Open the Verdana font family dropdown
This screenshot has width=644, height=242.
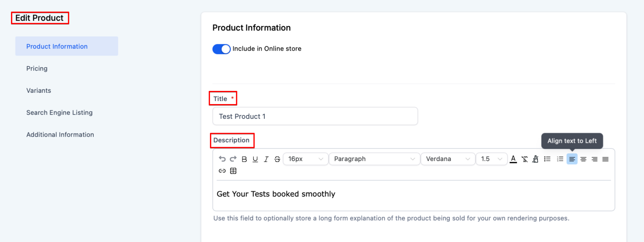pos(447,159)
